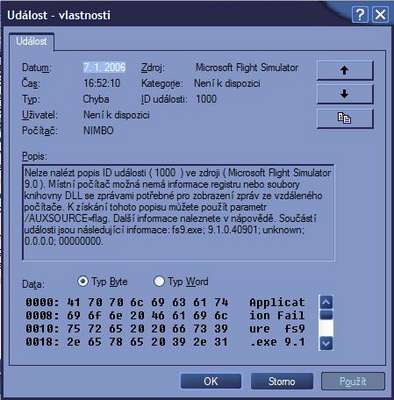
Task: Click the time value 16:52:10
Action: click(102, 83)
